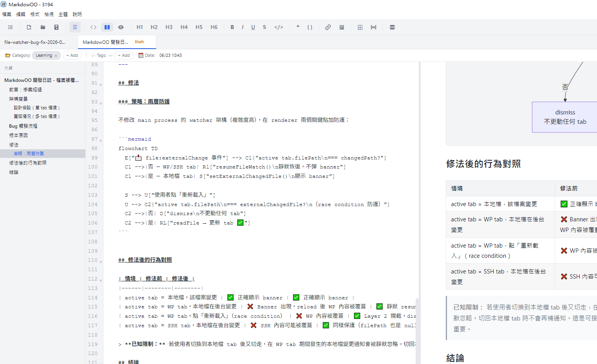Go to 根本原因 in outline
The width and height of the screenshot is (597, 364).
pyautogui.click(x=18, y=136)
